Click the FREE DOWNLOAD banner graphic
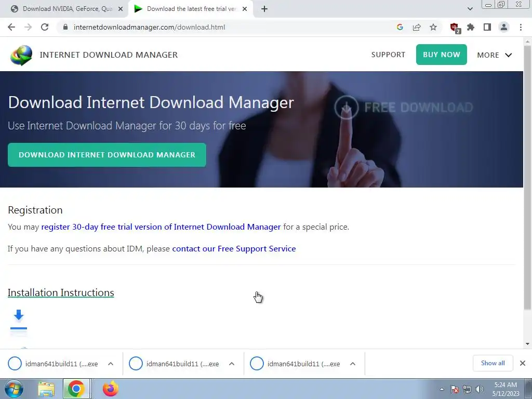Image resolution: width=532 pixels, height=399 pixels. 403,107
